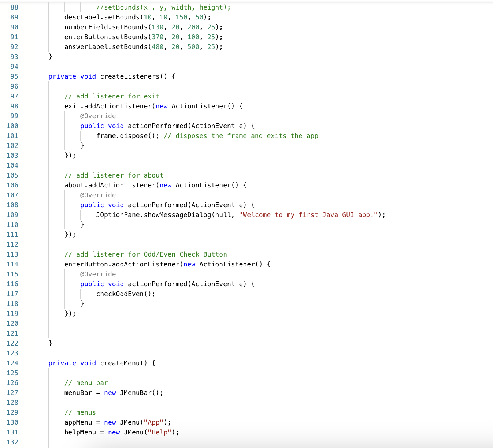Click line number 113 in the gutter
This screenshot has width=493, height=448.
tap(12, 254)
